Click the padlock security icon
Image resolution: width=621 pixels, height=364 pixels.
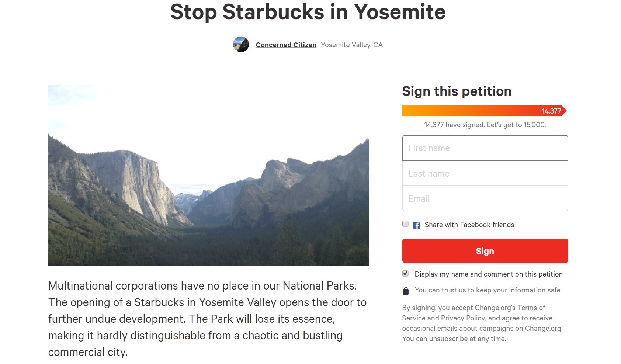pyautogui.click(x=406, y=291)
